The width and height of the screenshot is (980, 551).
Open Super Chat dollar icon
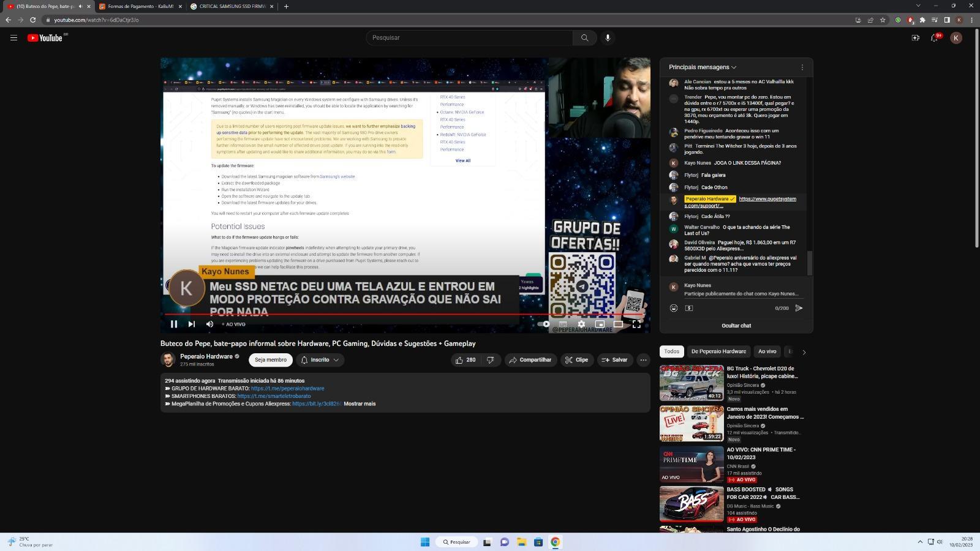(689, 308)
